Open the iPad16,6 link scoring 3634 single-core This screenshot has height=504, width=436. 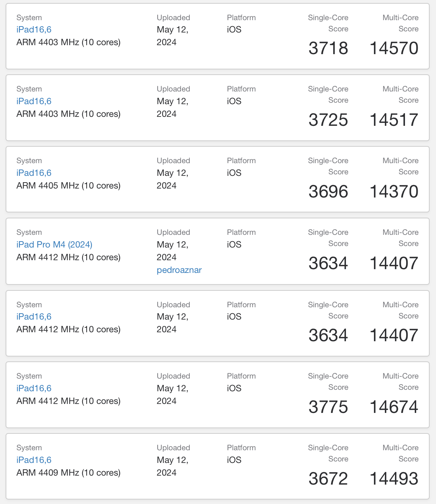34,317
